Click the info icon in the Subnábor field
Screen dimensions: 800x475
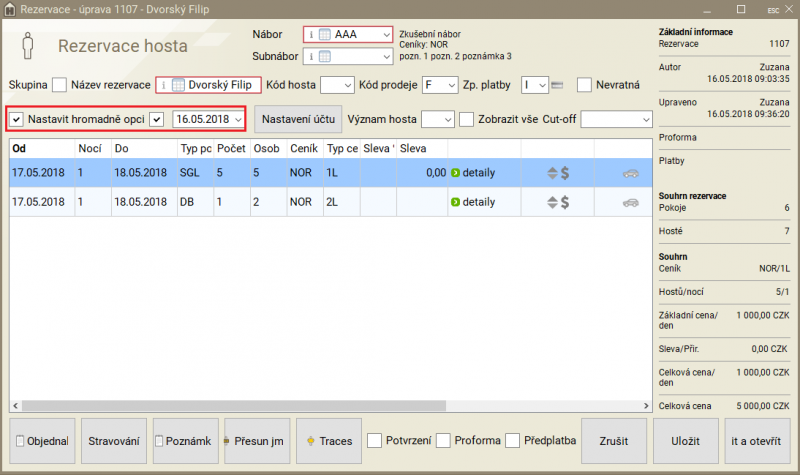[311, 56]
